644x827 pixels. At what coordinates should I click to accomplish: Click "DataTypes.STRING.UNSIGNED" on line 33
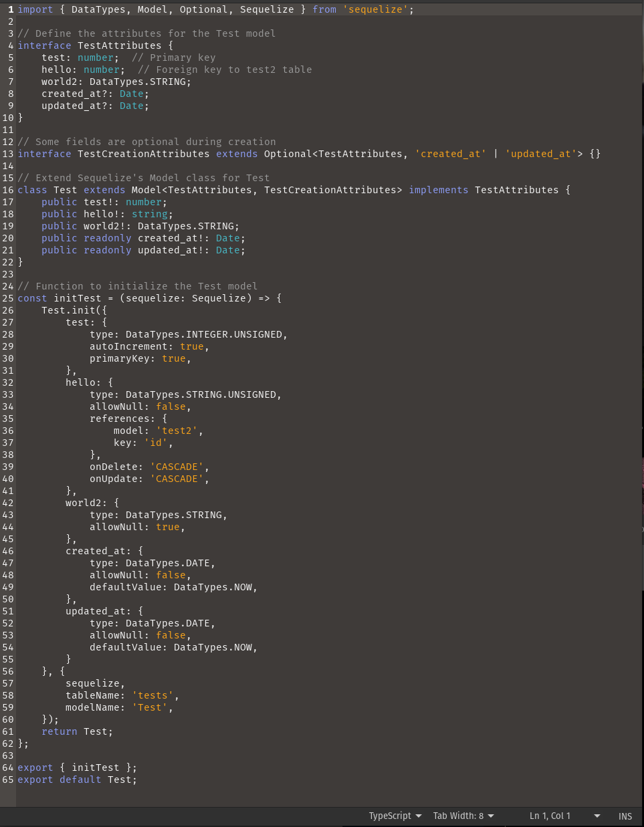tap(201, 394)
